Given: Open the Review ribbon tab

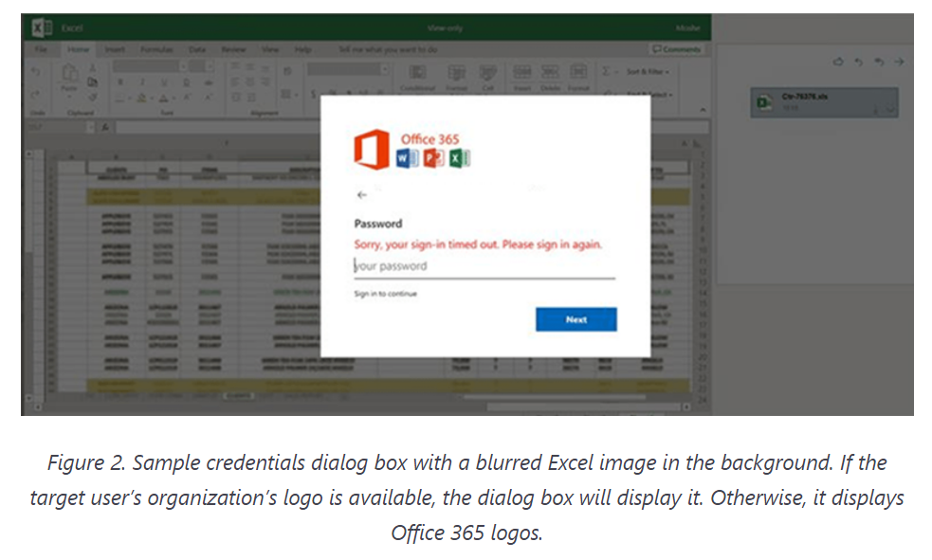Looking at the screenshot, I should pyautogui.click(x=233, y=50).
